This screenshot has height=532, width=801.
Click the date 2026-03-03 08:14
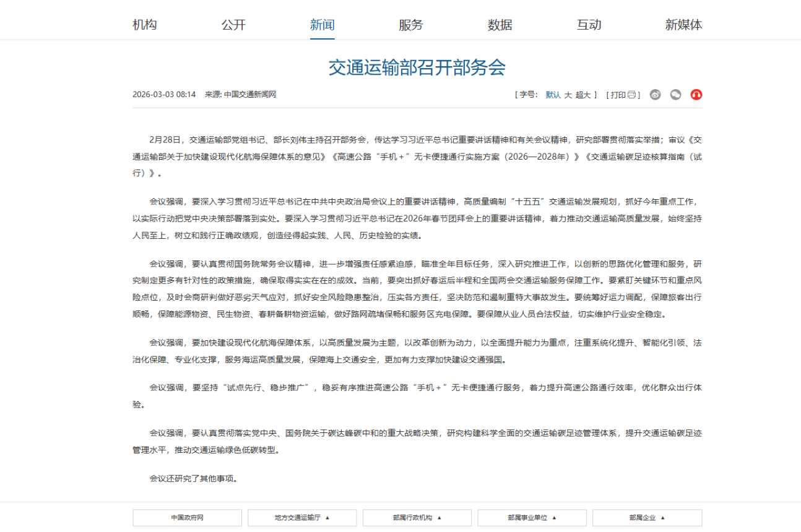[x=164, y=95]
